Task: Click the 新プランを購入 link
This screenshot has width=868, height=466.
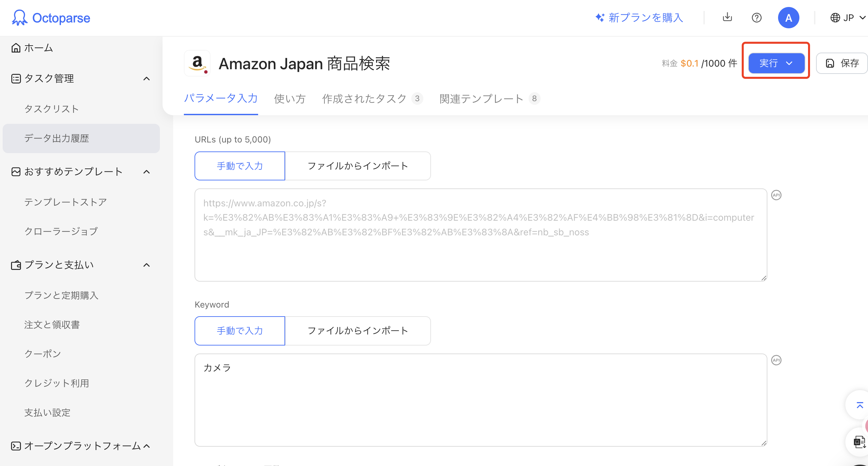Action: pyautogui.click(x=645, y=18)
